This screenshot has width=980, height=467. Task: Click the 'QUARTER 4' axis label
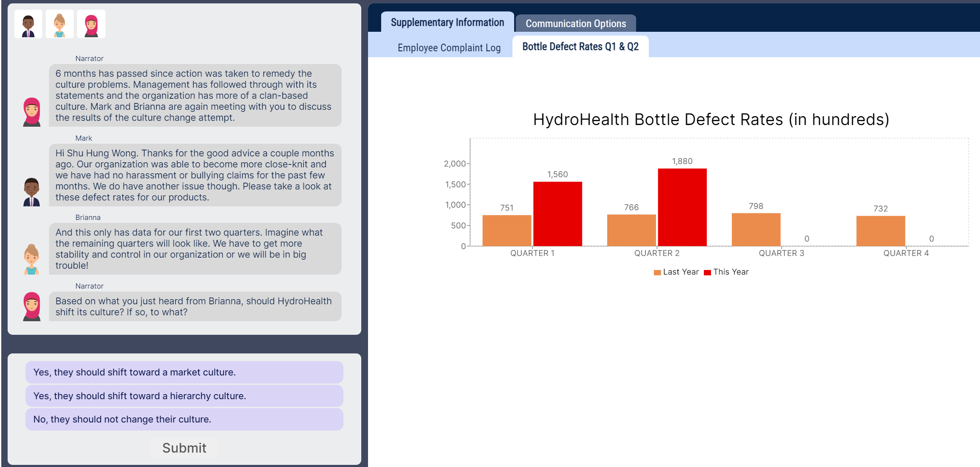(906, 253)
